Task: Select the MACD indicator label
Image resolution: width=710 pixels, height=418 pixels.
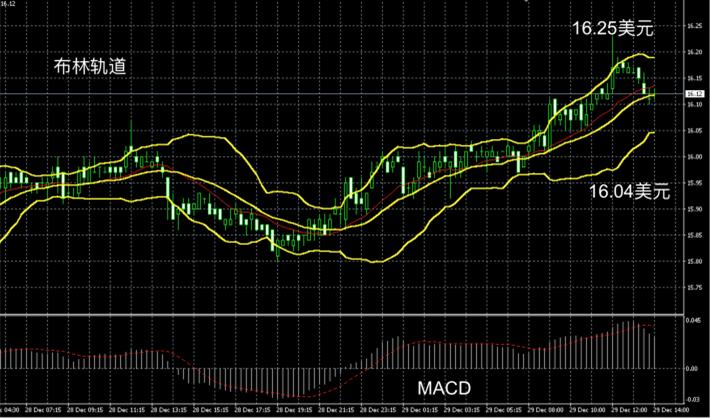Action: pos(438,386)
